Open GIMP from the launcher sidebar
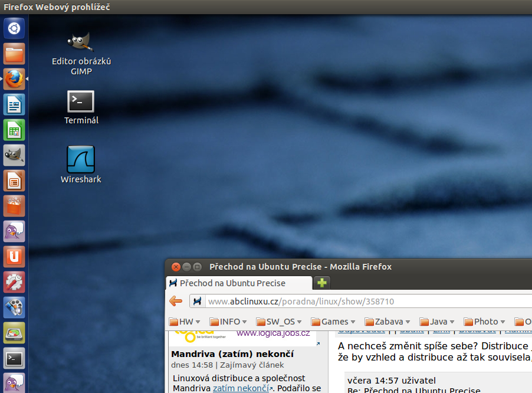 (14, 155)
